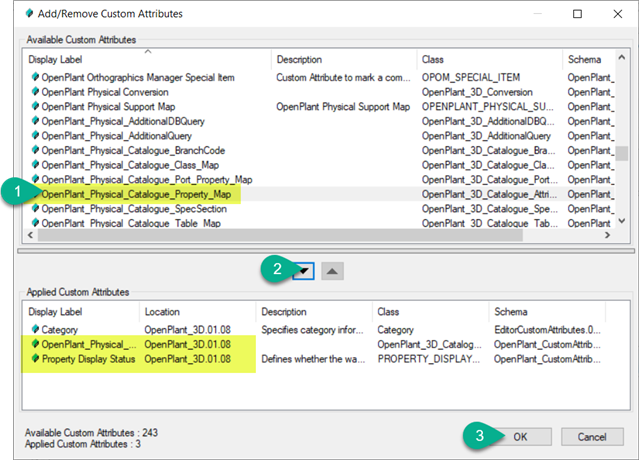Click the 'Specifies category infor...' description cell
Image resolution: width=639 pixels, height=460 pixels.
(312, 330)
